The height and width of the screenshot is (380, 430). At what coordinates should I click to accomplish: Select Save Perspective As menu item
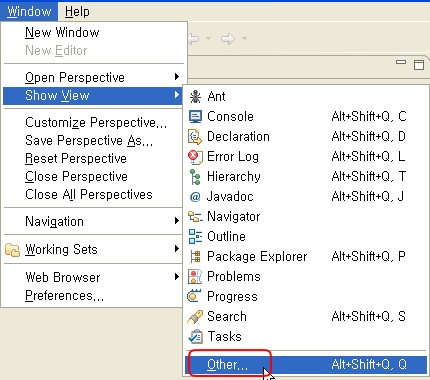coord(93,141)
